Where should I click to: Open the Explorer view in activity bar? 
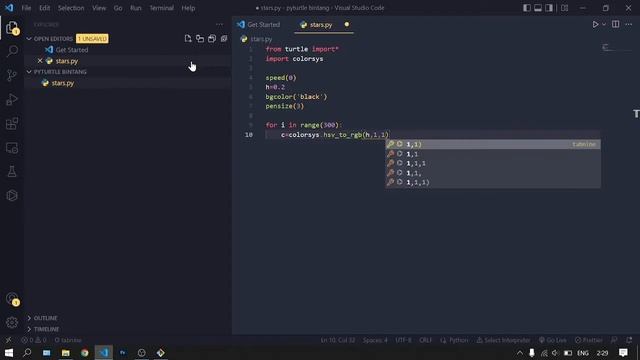pyautogui.click(x=12, y=28)
